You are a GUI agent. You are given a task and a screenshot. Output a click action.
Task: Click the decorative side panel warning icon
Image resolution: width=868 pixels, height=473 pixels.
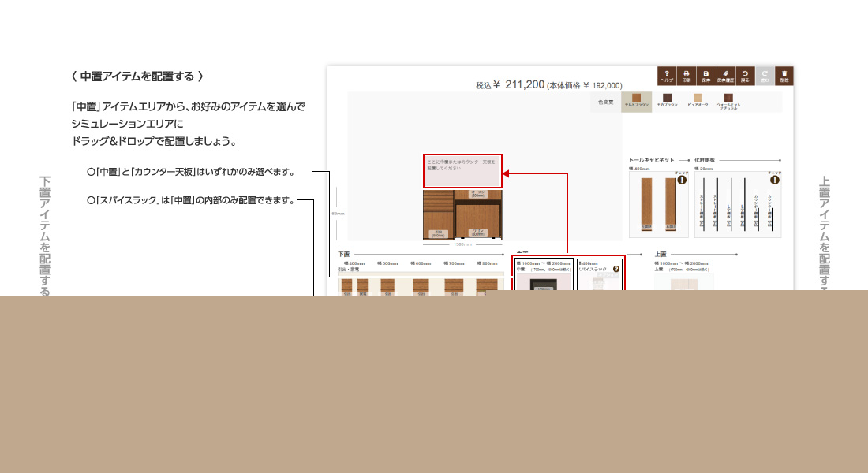[774, 180]
